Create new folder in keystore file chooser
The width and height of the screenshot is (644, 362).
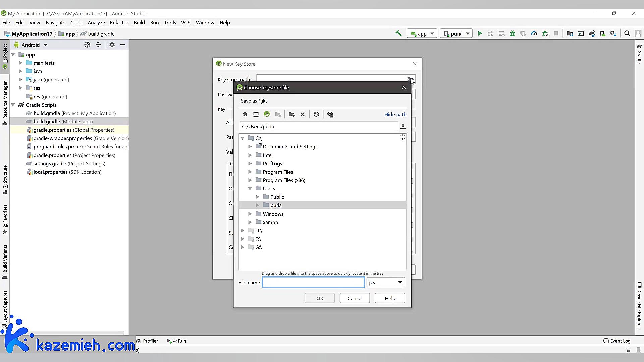[291, 114]
